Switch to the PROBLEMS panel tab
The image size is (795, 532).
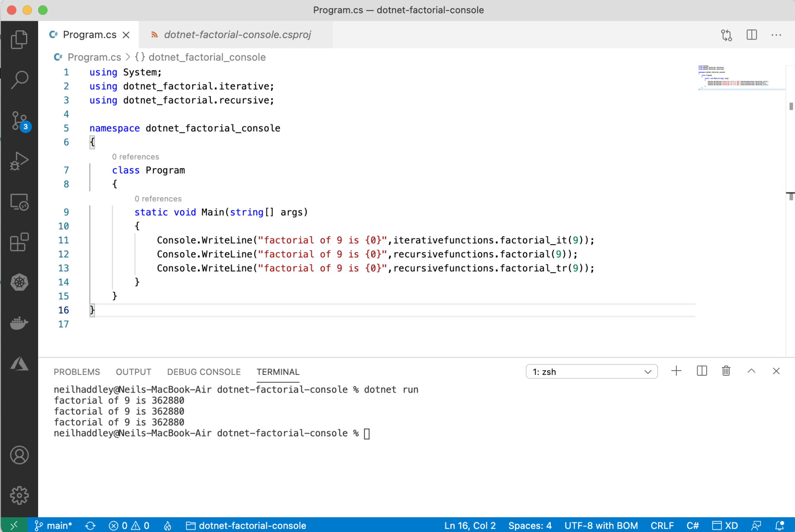point(77,372)
